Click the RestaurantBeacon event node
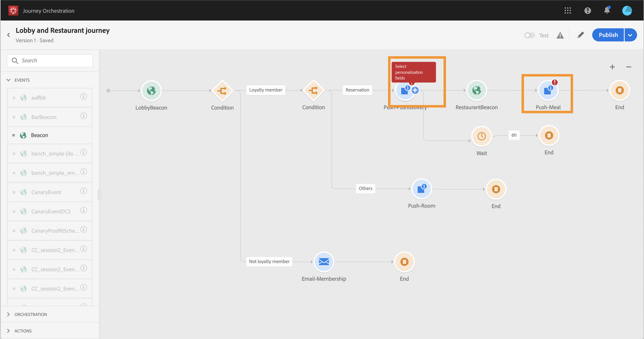 point(477,90)
